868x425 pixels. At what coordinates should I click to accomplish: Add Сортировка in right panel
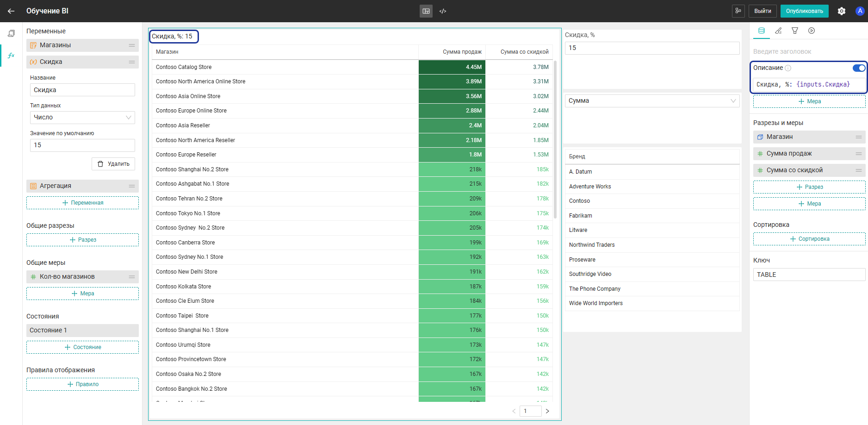(809, 239)
